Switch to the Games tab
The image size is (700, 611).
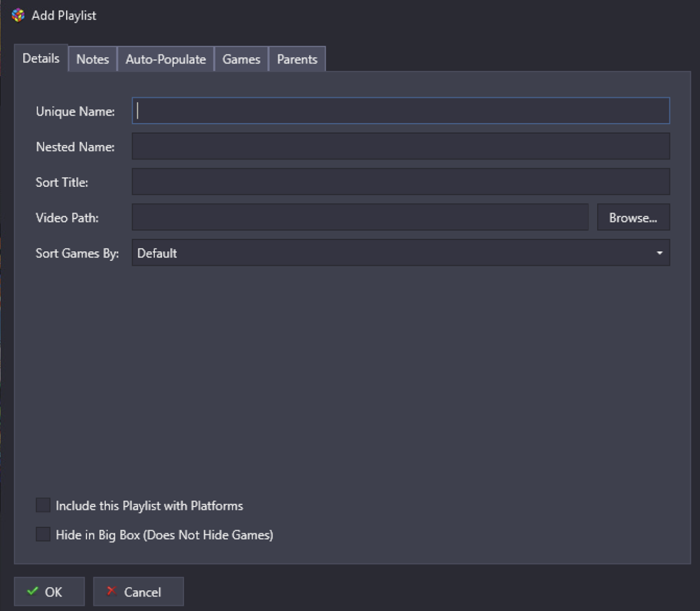(x=241, y=59)
